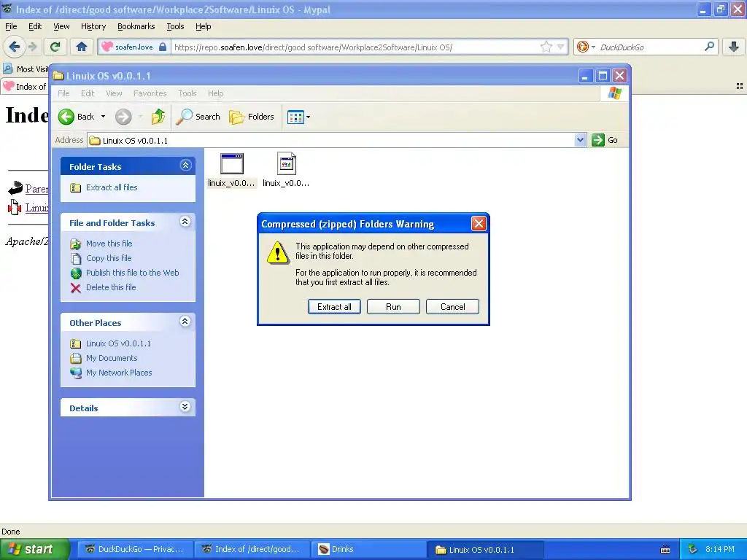Open My Documents in Other Places

pyautogui.click(x=112, y=358)
